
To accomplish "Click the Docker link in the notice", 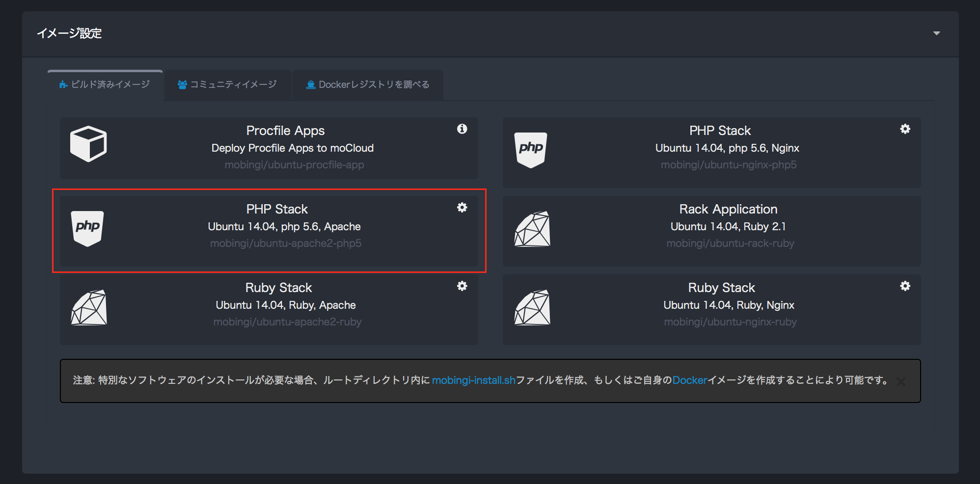I will [x=690, y=380].
